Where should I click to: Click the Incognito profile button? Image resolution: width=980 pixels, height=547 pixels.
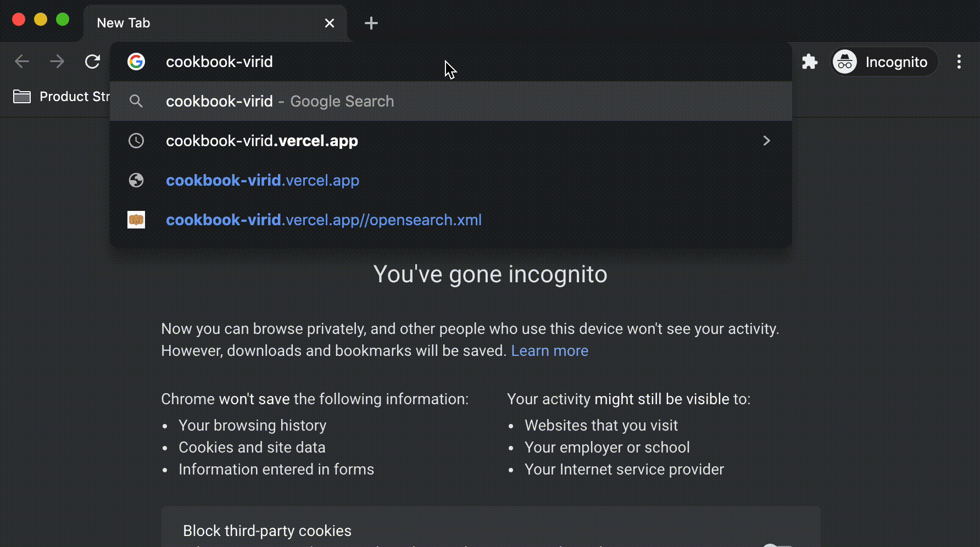click(x=884, y=62)
